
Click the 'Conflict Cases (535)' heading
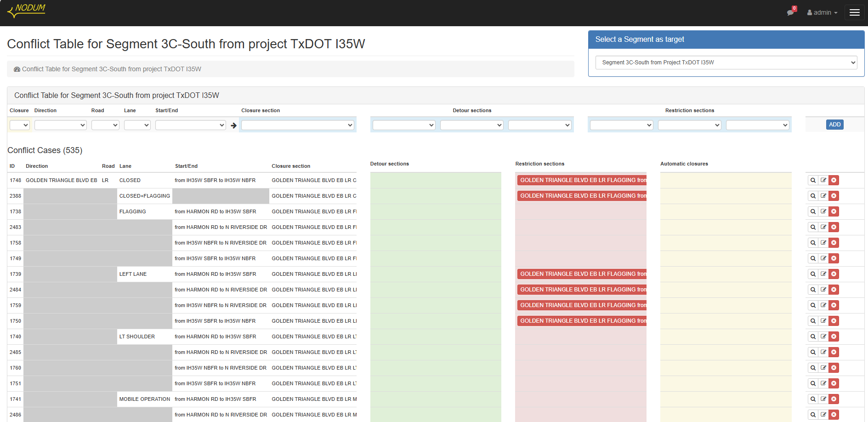tap(45, 150)
